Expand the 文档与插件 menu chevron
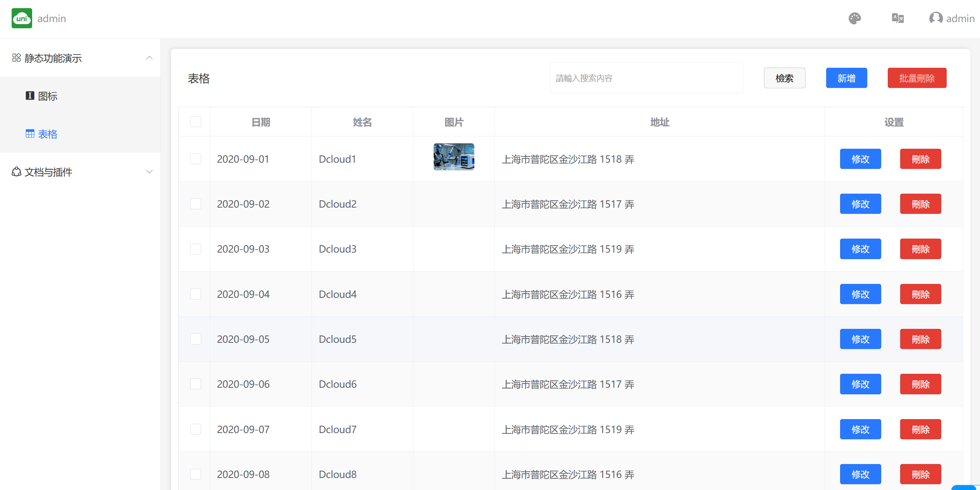 click(x=149, y=172)
